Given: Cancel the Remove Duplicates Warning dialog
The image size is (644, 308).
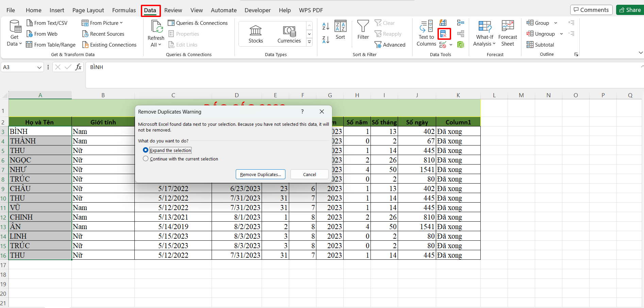Looking at the screenshot, I should 309,174.
